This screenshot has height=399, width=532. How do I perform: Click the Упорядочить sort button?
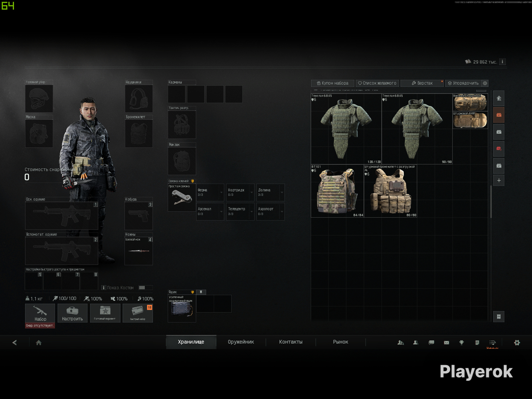(x=463, y=83)
